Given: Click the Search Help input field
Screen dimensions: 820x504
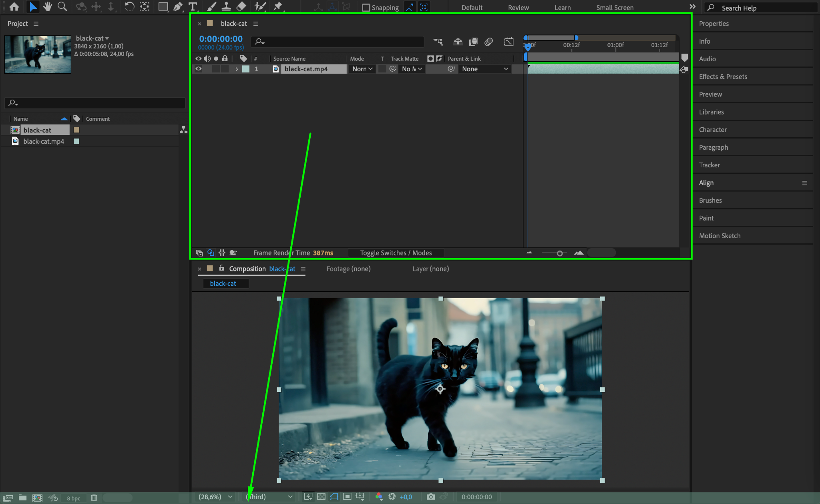Looking at the screenshot, I should (765, 8).
